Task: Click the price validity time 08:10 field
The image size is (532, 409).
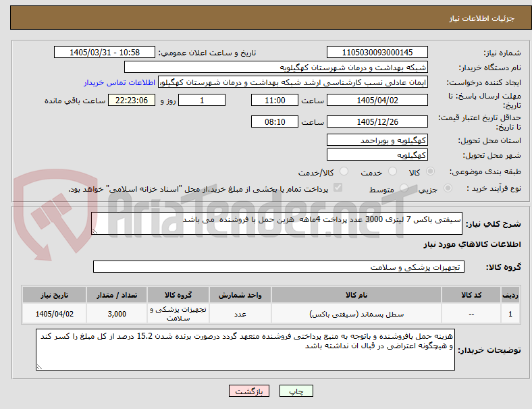Action: [x=275, y=121]
